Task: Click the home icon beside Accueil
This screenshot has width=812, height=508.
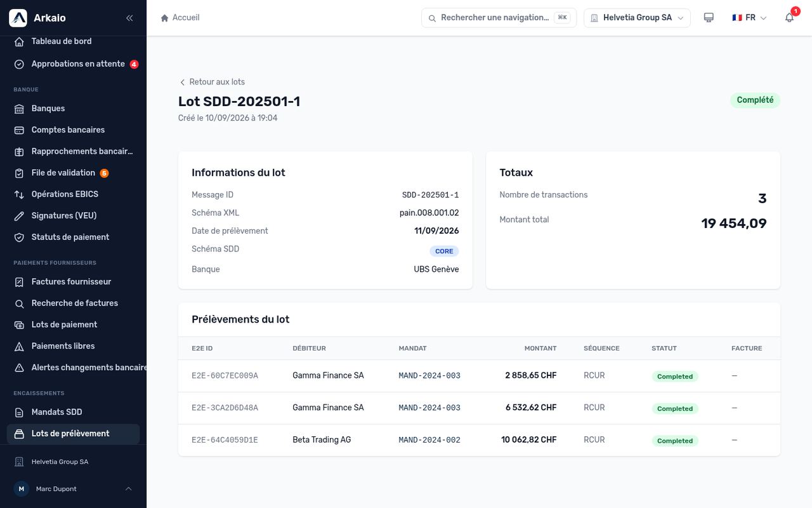Action: click(x=165, y=18)
